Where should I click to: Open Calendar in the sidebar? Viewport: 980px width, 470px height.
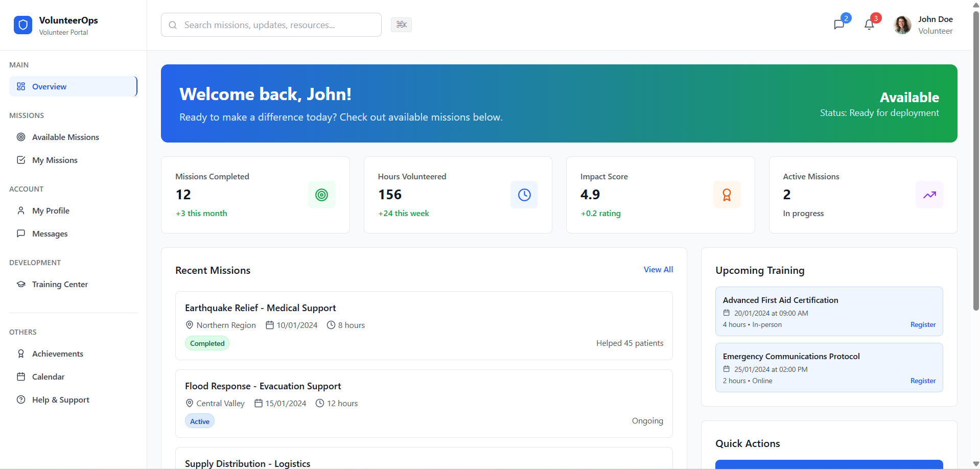coord(73,377)
